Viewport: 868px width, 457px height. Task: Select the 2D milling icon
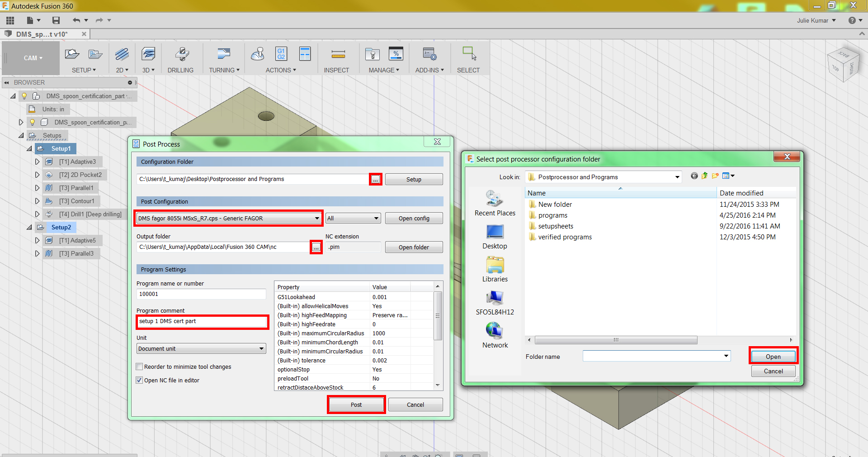pos(122,54)
